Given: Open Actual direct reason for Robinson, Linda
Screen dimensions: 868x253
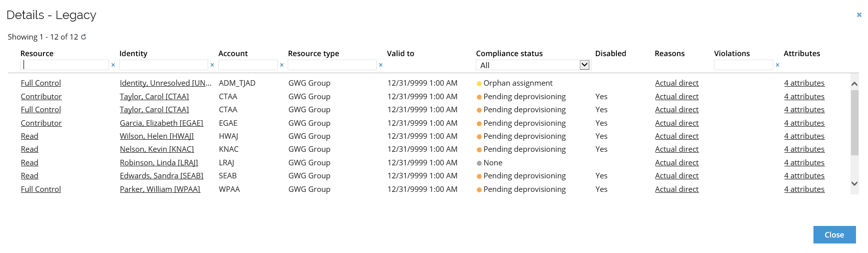Looking at the screenshot, I should pos(677,163).
